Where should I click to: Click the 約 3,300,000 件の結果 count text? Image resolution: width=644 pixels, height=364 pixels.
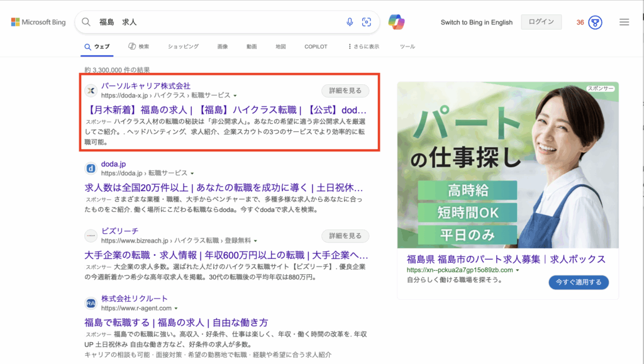pyautogui.click(x=117, y=70)
